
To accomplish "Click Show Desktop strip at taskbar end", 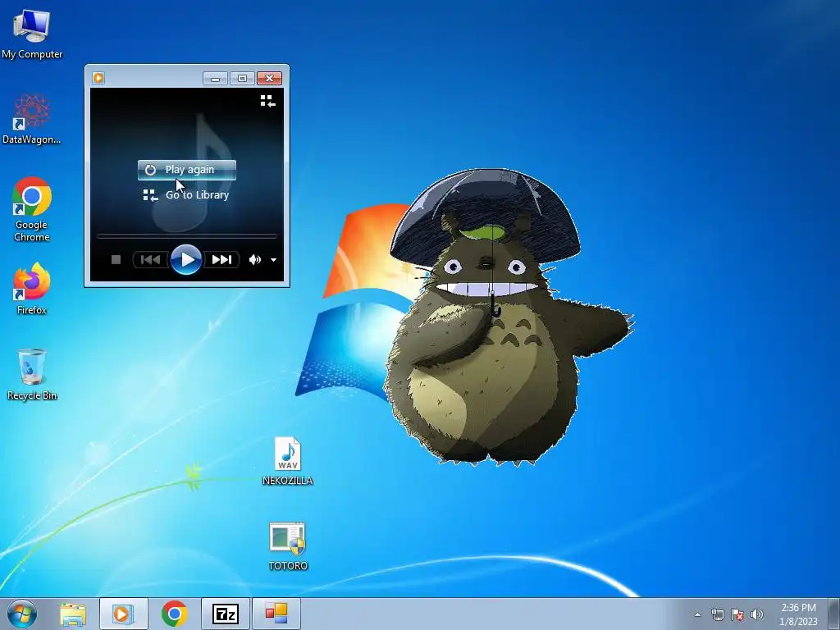I will [834, 614].
